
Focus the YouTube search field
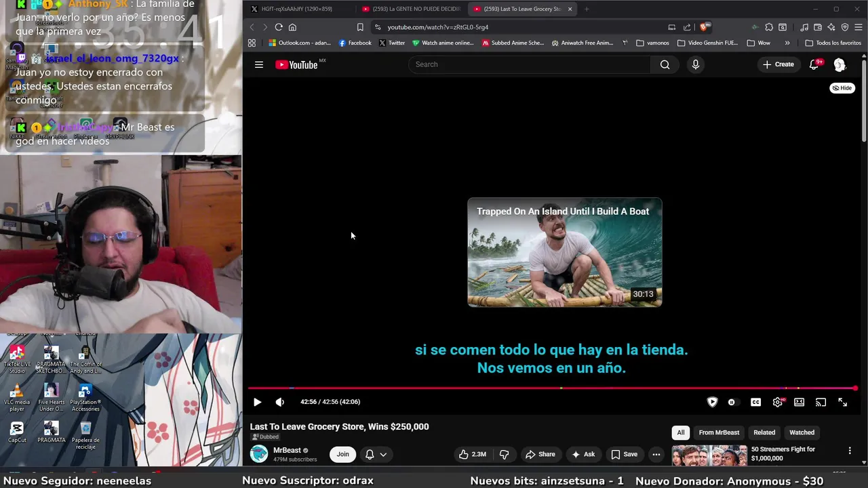coord(530,64)
